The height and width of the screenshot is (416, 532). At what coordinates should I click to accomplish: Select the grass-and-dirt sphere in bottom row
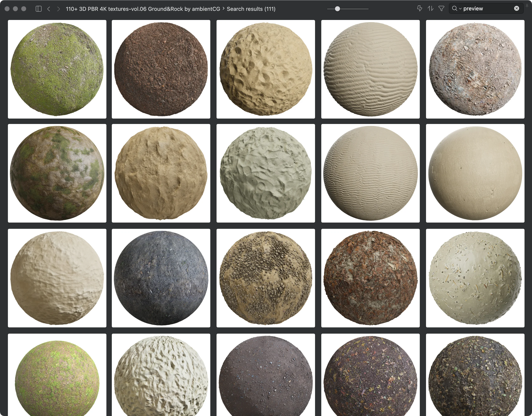click(57, 375)
